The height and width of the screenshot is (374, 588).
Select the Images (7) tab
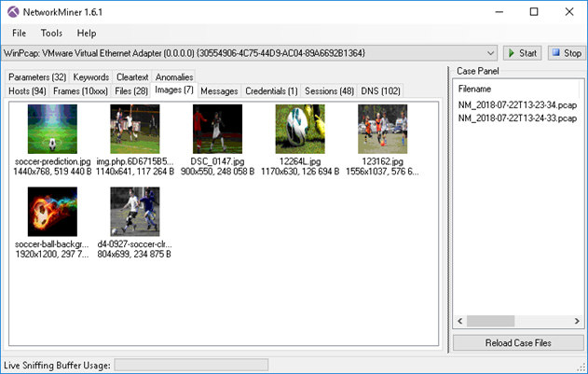tap(174, 90)
